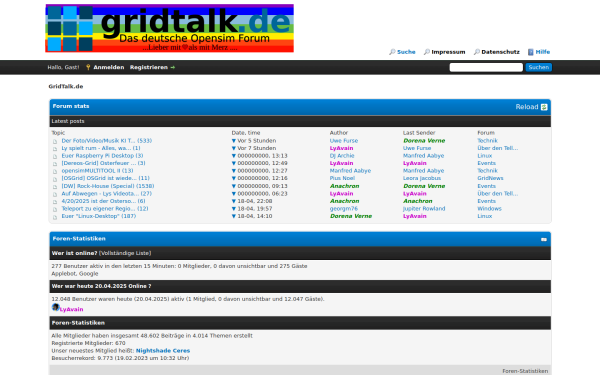Open the GridTalk.de breadcrumb
600x375 pixels.
66,86
